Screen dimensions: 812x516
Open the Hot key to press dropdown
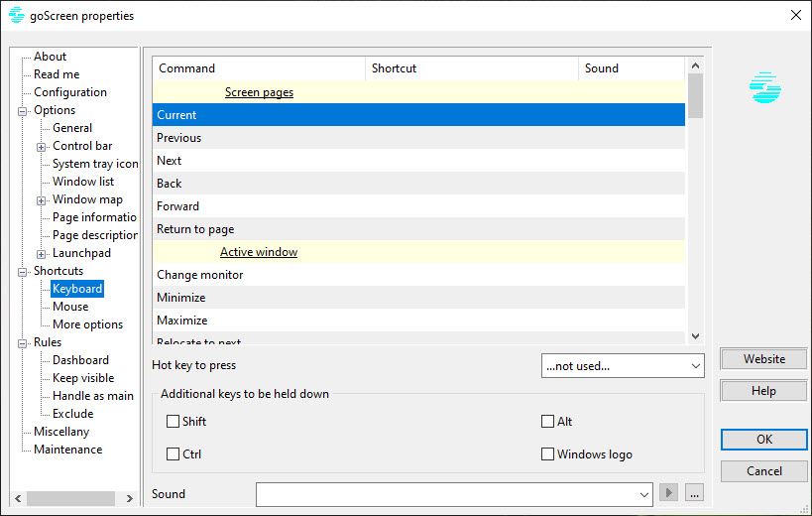coord(623,366)
